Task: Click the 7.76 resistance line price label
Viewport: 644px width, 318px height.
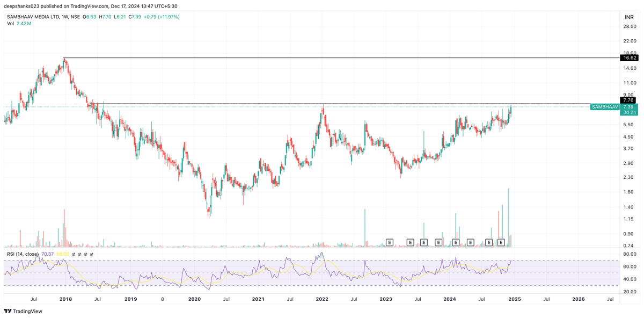Action: pos(628,100)
